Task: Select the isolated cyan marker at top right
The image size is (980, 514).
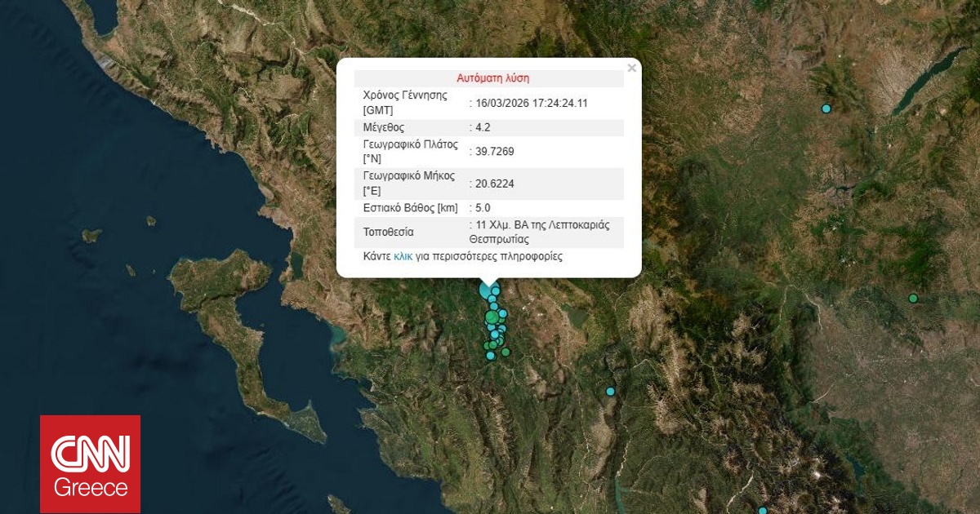Action: click(825, 107)
